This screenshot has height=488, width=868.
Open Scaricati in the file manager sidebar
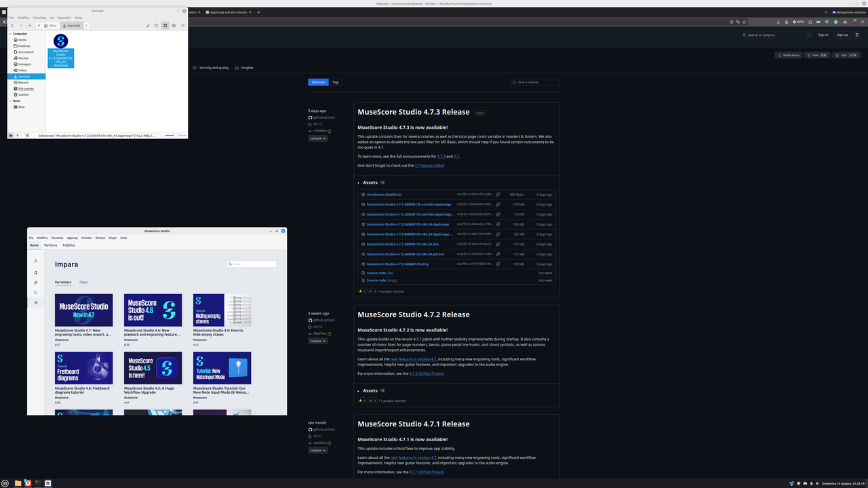26,77
